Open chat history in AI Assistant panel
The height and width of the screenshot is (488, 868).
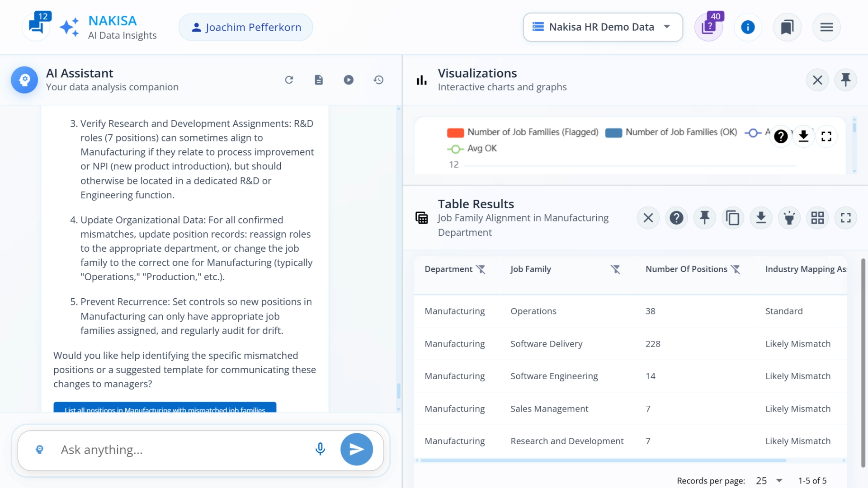(x=379, y=80)
